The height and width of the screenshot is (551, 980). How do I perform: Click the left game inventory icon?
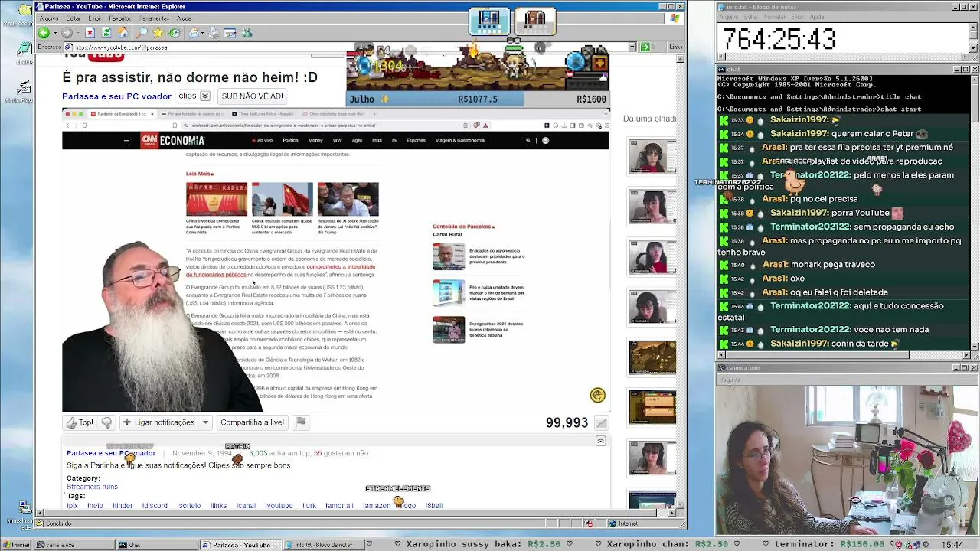click(x=489, y=21)
